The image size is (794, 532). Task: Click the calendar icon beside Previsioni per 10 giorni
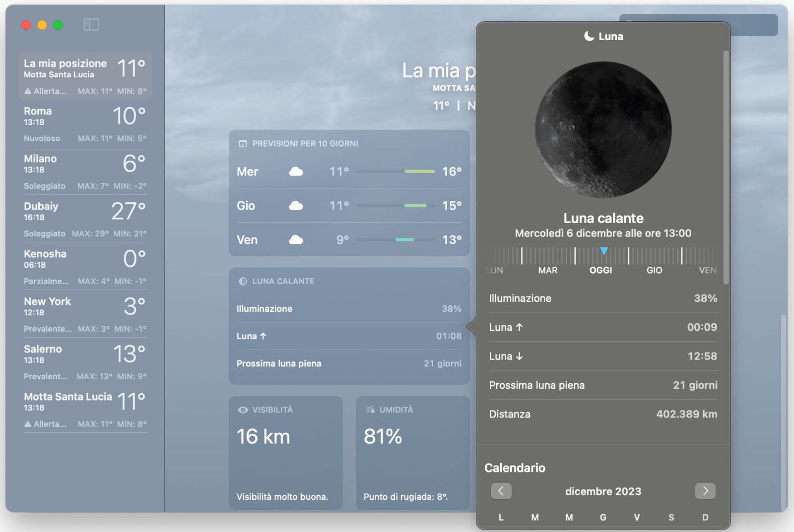[243, 143]
